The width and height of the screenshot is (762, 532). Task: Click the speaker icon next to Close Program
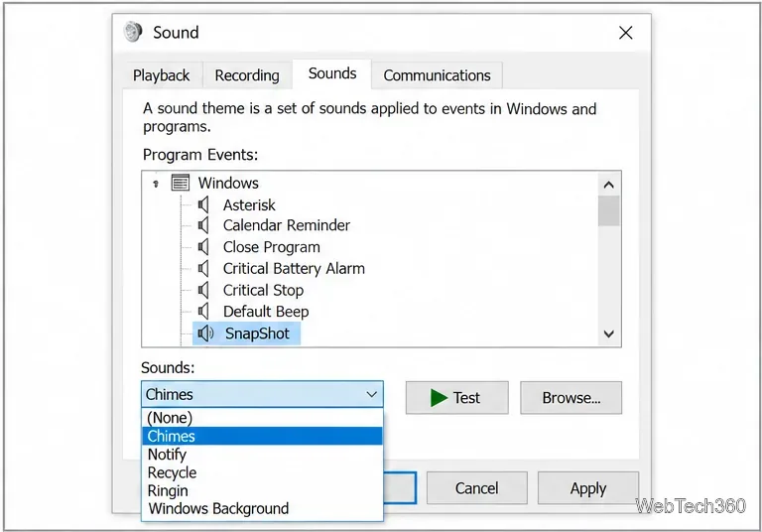[203, 247]
